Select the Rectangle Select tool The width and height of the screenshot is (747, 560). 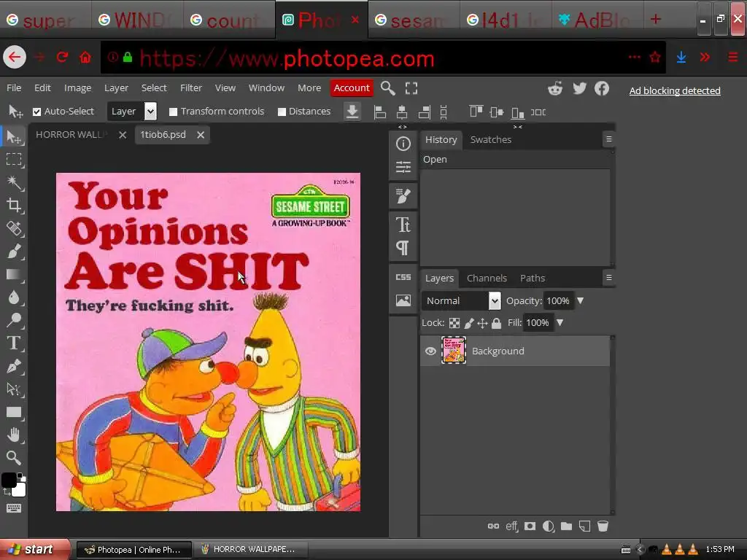[x=15, y=160]
